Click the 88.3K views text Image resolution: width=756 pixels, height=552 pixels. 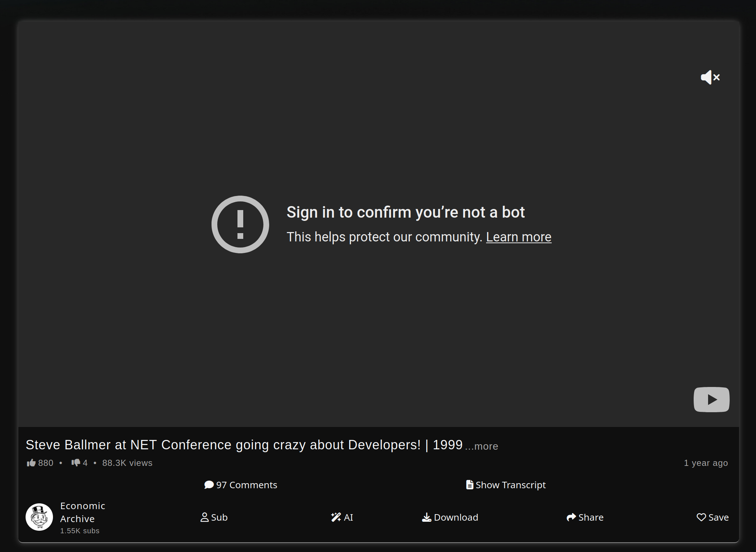pyautogui.click(x=127, y=463)
